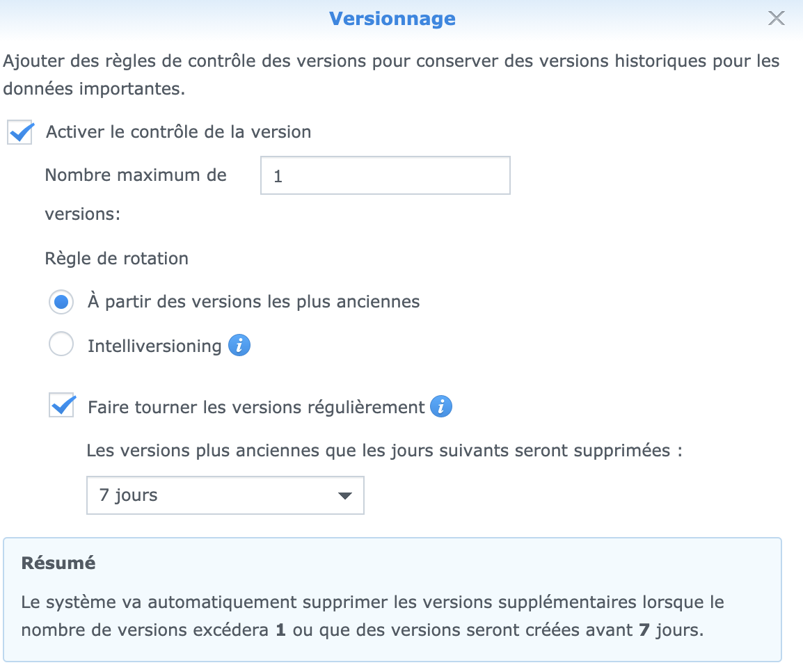Click the summary text in the Résumé box
Image resolution: width=803 pixels, height=672 pixels.
click(x=372, y=616)
